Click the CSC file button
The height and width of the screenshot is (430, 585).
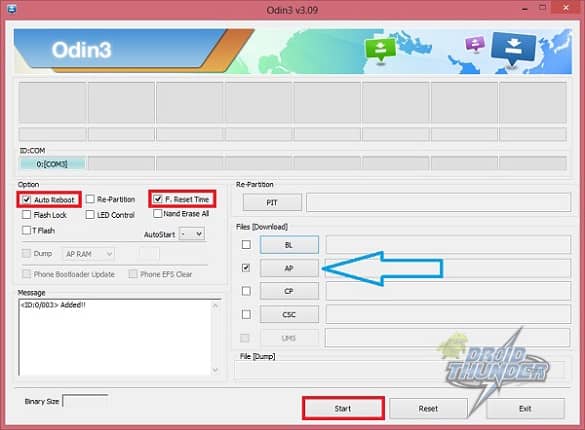tap(289, 314)
